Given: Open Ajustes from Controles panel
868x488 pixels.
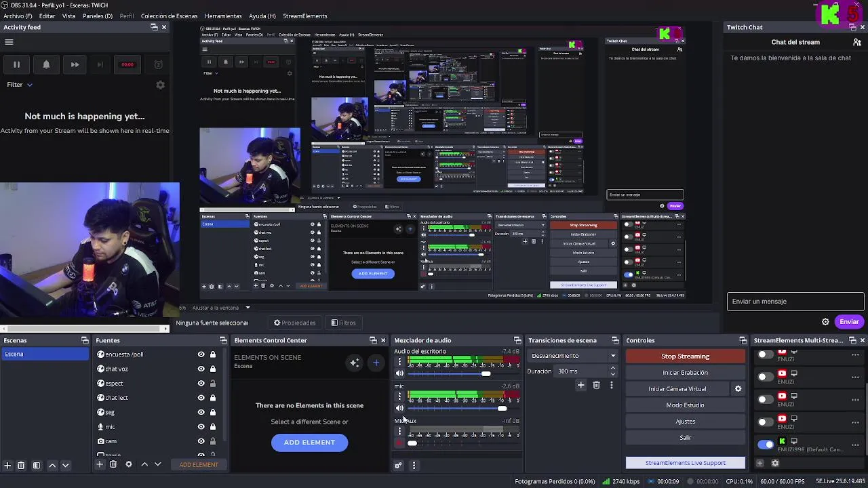Looking at the screenshot, I should 685,422.
